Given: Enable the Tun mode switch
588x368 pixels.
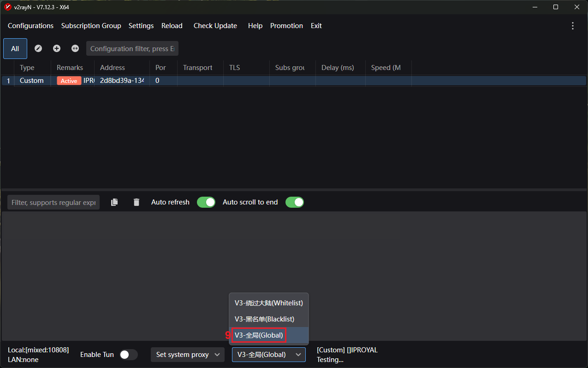Looking at the screenshot, I should click(x=128, y=355).
